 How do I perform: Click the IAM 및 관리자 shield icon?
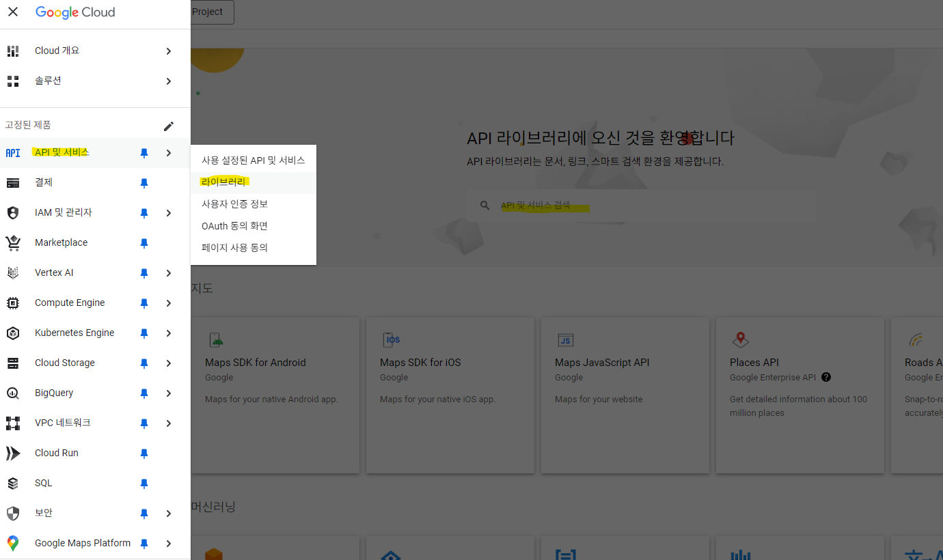(13, 213)
